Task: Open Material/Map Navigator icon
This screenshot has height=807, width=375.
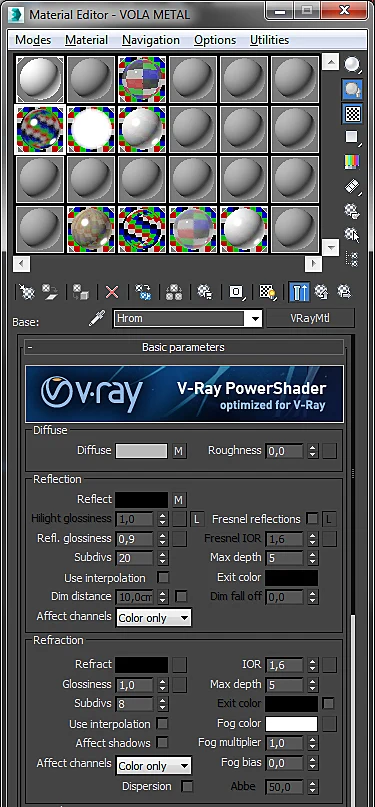Action: click(352, 258)
